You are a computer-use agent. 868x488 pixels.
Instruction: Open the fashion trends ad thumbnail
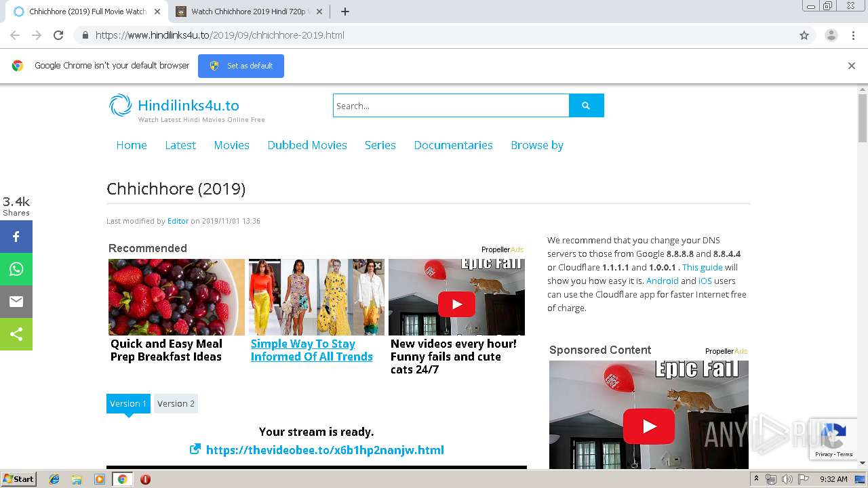tap(317, 297)
